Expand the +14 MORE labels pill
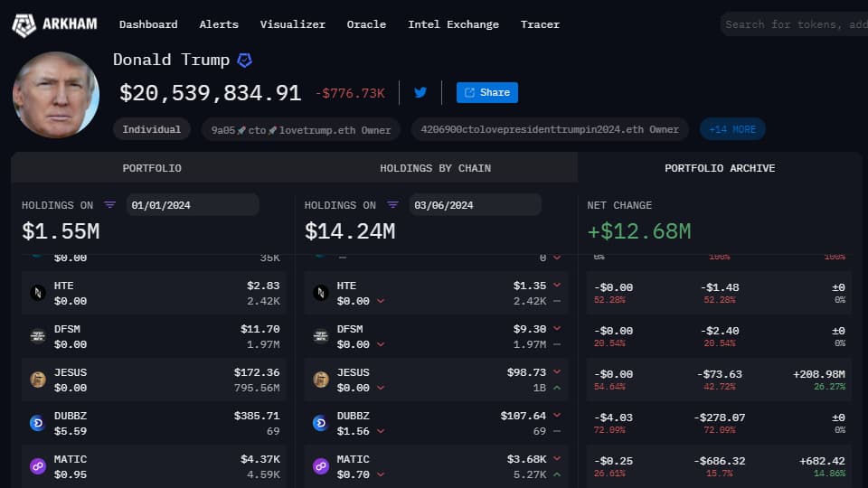The width and height of the screenshot is (868, 488). [x=732, y=129]
